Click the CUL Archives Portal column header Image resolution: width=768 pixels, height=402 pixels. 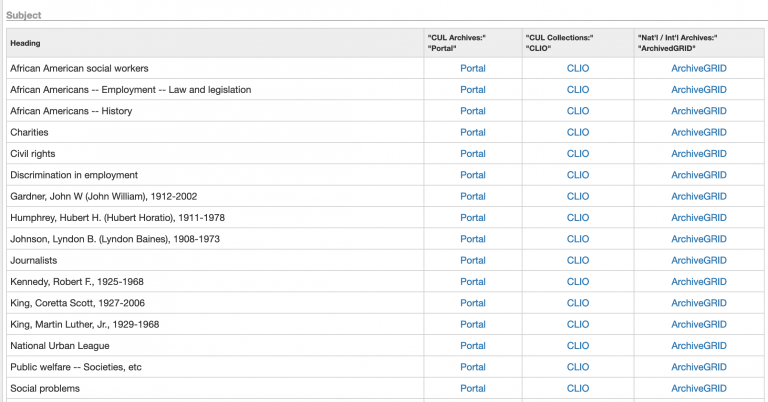(473, 43)
